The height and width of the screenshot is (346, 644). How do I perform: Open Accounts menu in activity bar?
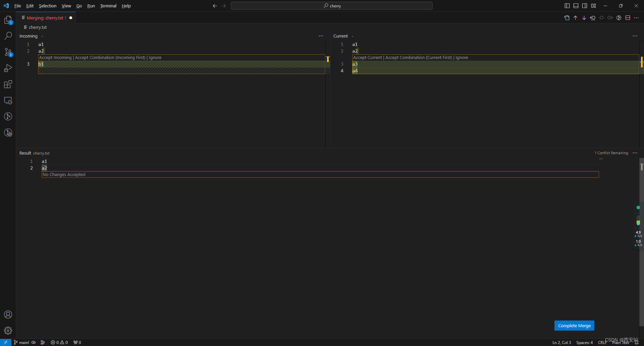(8, 314)
